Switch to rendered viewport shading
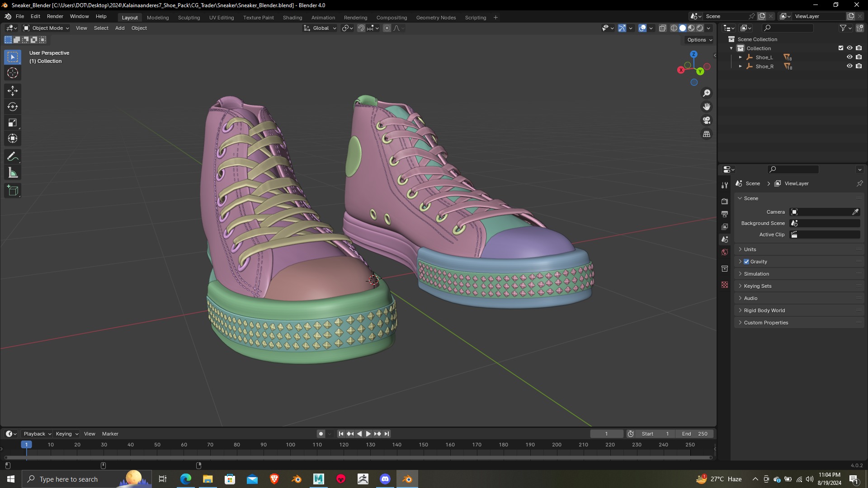The width and height of the screenshot is (868, 488). click(700, 28)
